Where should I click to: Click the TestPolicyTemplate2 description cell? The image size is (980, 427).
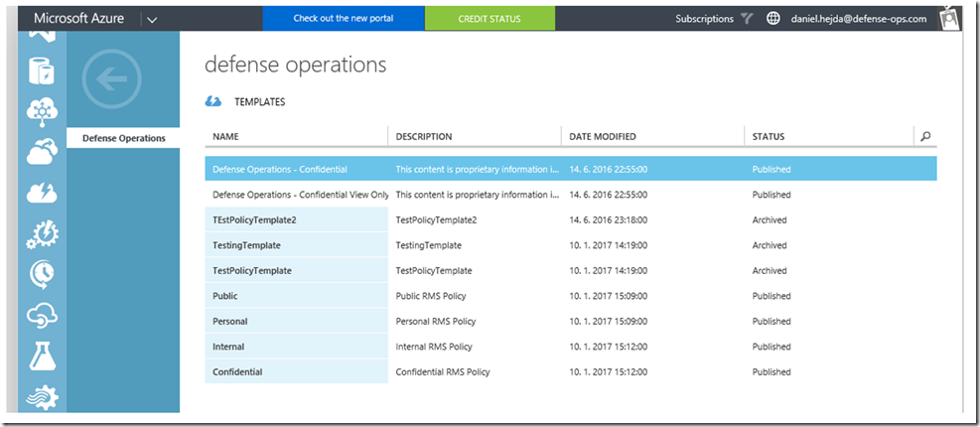pyautogui.click(x=436, y=220)
